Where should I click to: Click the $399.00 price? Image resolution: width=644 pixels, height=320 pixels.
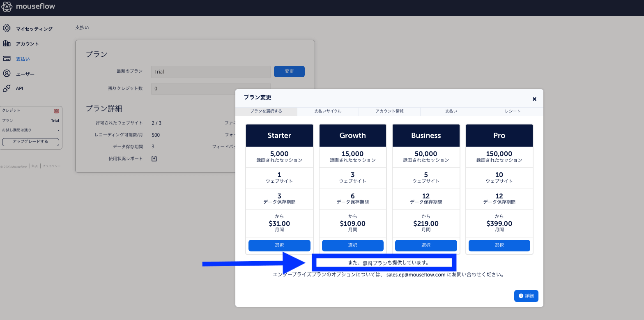point(499,224)
